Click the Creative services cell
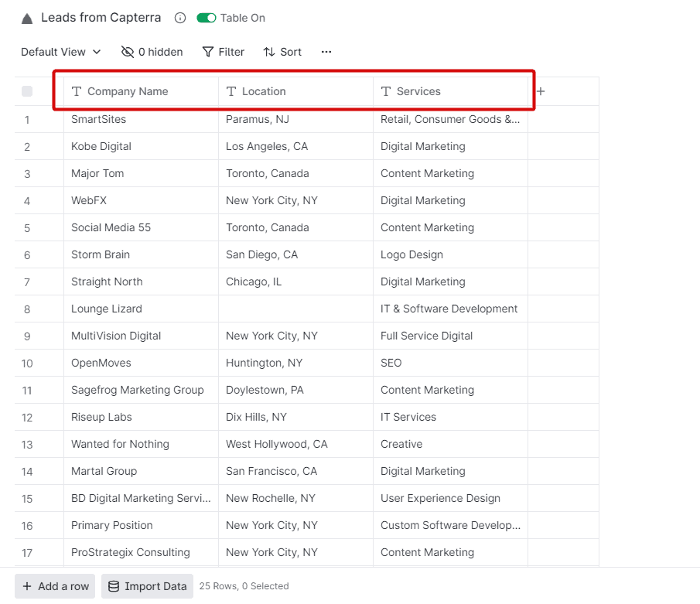The image size is (700, 604). click(x=450, y=444)
